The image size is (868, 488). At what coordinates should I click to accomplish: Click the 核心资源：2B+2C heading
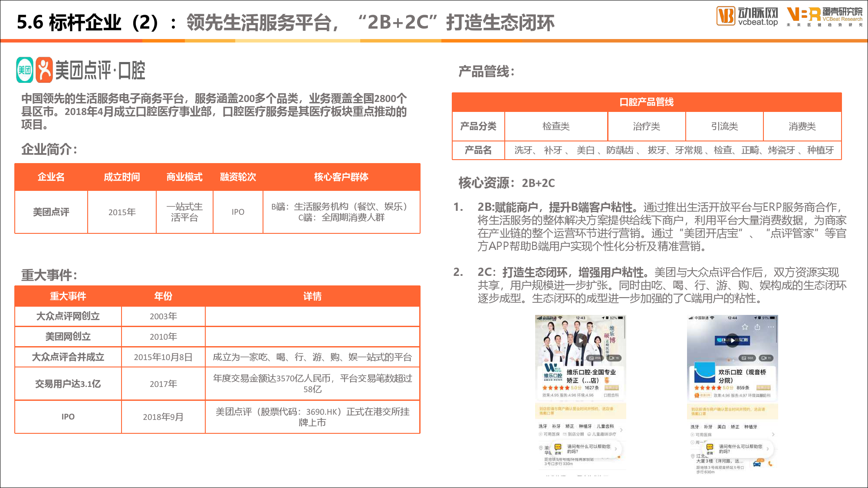tap(506, 183)
